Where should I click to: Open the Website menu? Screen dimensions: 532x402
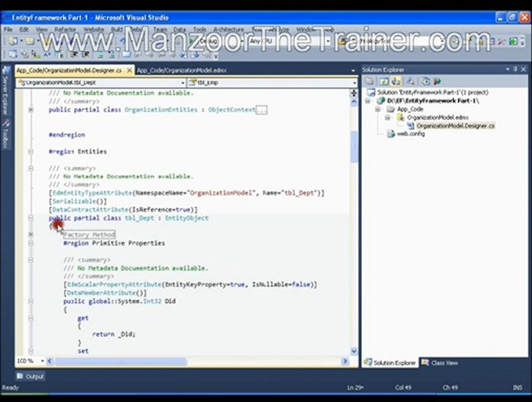pos(94,30)
